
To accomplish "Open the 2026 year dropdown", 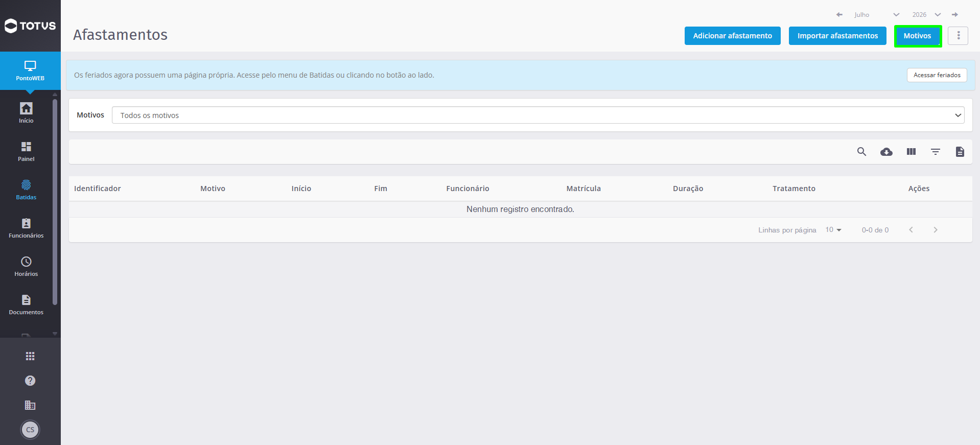I will [x=926, y=15].
